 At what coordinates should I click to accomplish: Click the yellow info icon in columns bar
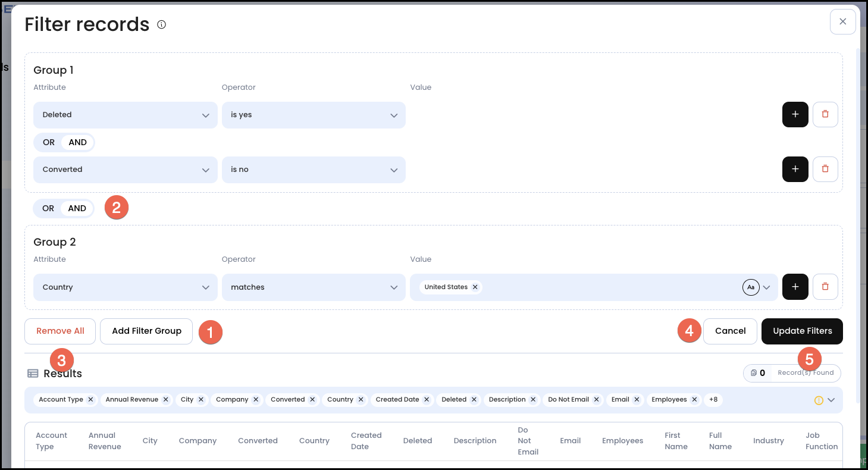(x=819, y=400)
